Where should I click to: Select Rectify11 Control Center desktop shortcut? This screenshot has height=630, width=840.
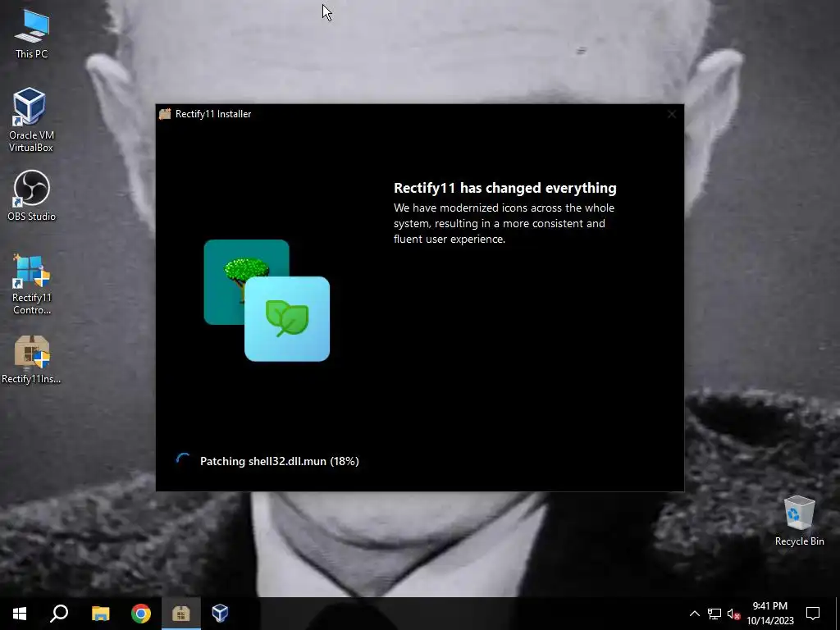pyautogui.click(x=31, y=284)
